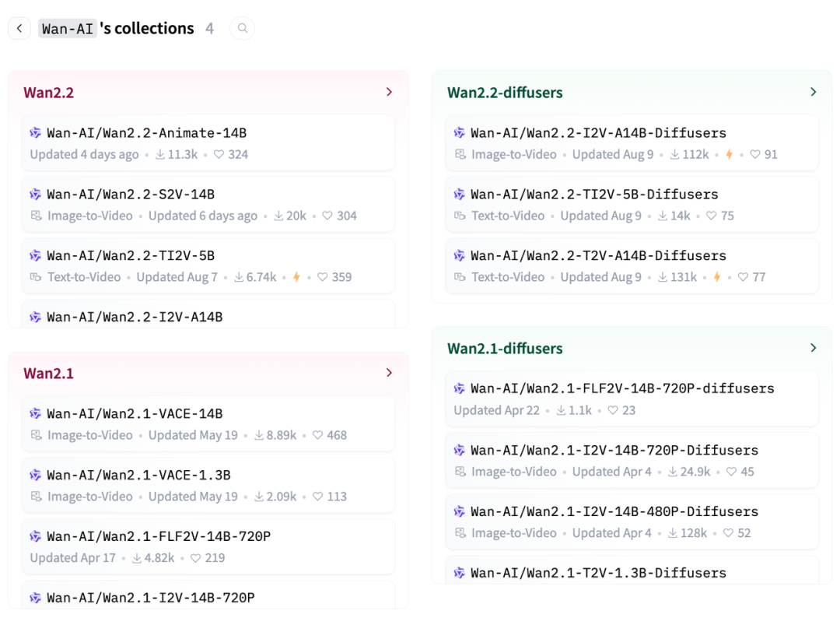The width and height of the screenshot is (840, 625).
Task: Click the Text-to-Video tag on Wan2.2-TI2V-5B
Action: click(x=75, y=277)
